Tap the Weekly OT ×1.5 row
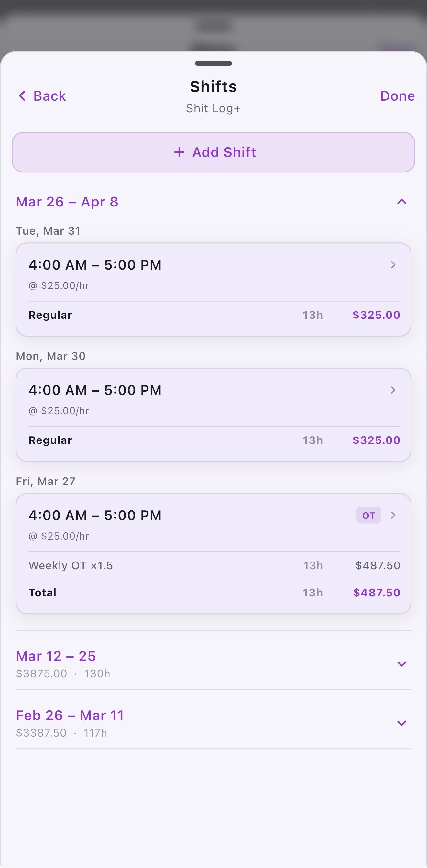 (x=71, y=565)
